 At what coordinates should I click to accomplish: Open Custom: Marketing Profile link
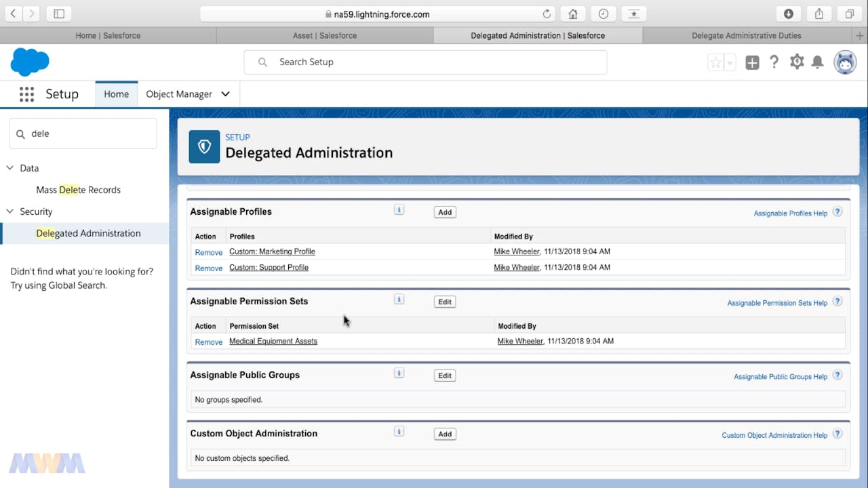point(272,251)
